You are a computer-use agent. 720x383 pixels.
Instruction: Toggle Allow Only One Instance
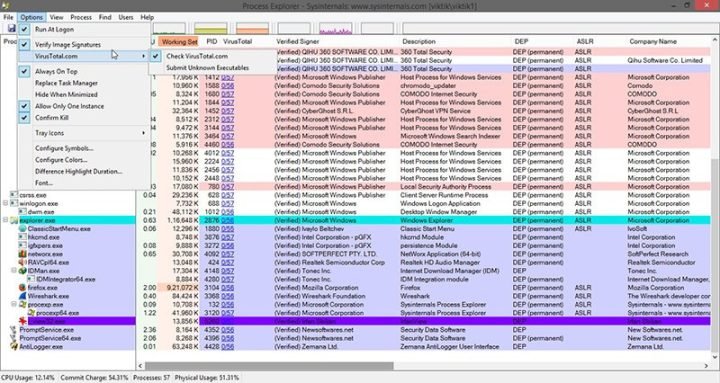click(x=85, y=106)
